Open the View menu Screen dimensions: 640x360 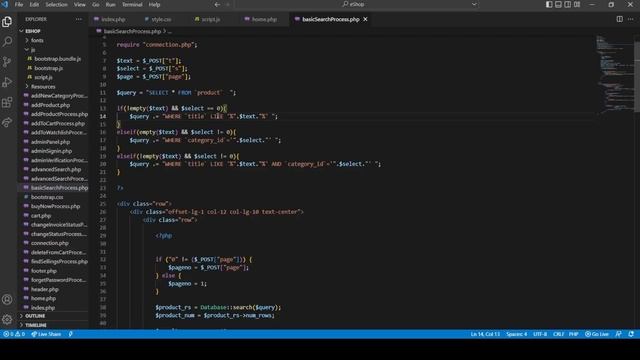point(80,4)
